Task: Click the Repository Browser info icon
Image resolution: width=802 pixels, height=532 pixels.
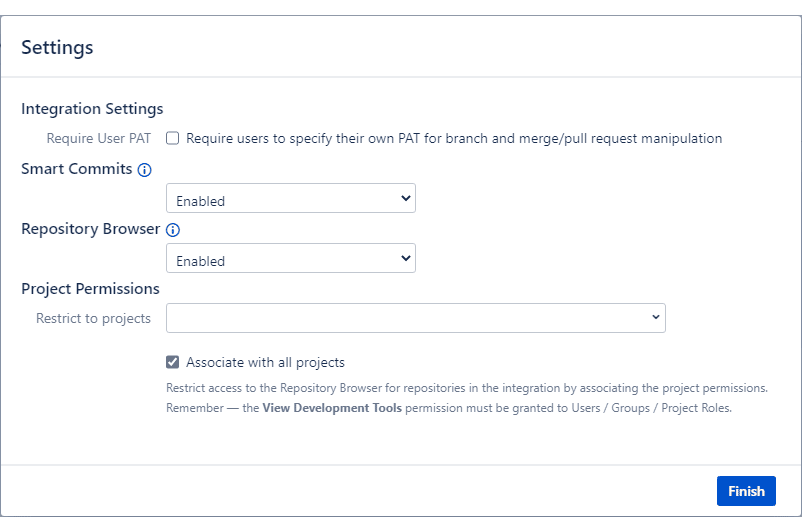Action: (173, 230)
